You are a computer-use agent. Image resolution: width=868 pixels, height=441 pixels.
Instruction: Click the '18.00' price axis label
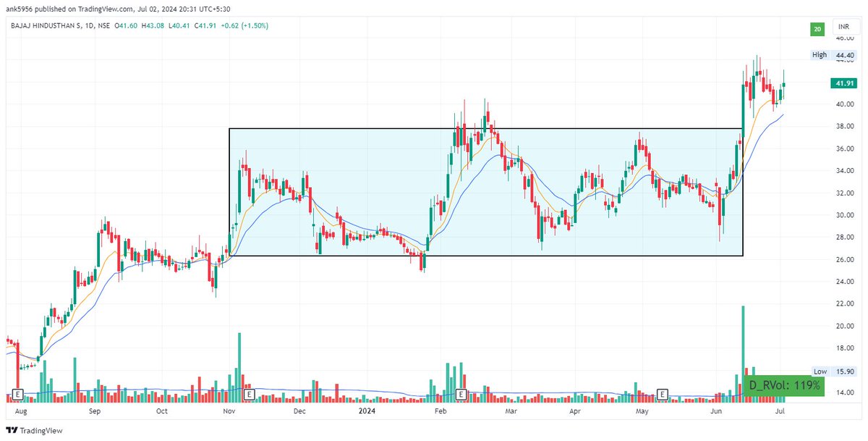pyautogui.click(x=845, y=348)
